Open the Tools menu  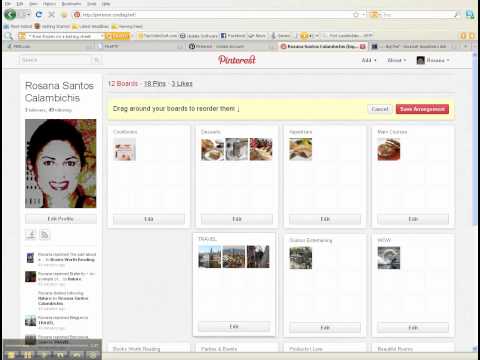92,4
